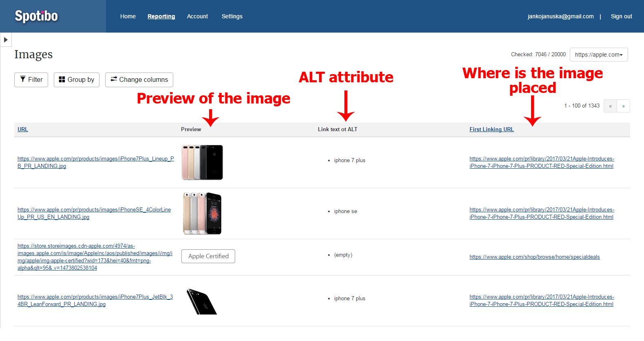644x341 pixels.
Task: Click the Change columns button
Action: point(139,80)
